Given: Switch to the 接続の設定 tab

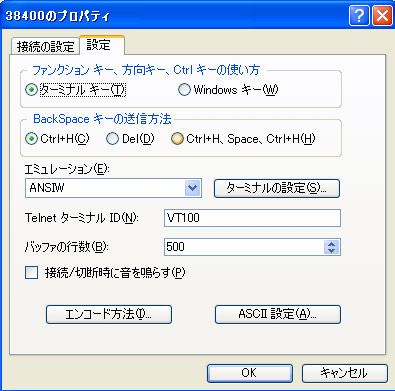Looking at the screenshot, I should 45,46.
